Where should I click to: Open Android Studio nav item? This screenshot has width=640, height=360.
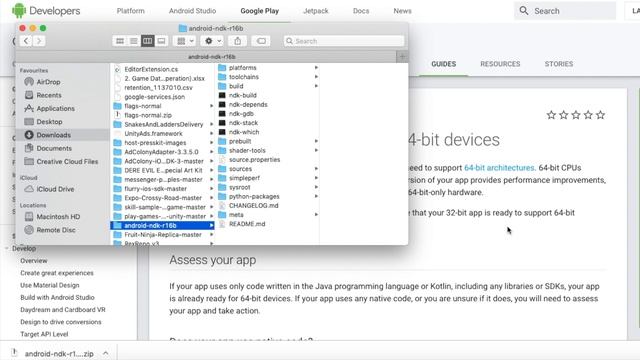(x=192, y=11)
